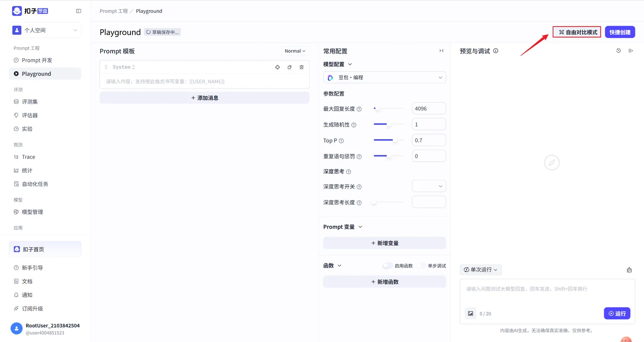The image size is (644, 342).
Task: Click the optimize icon on System message
Action: [277, 67]
